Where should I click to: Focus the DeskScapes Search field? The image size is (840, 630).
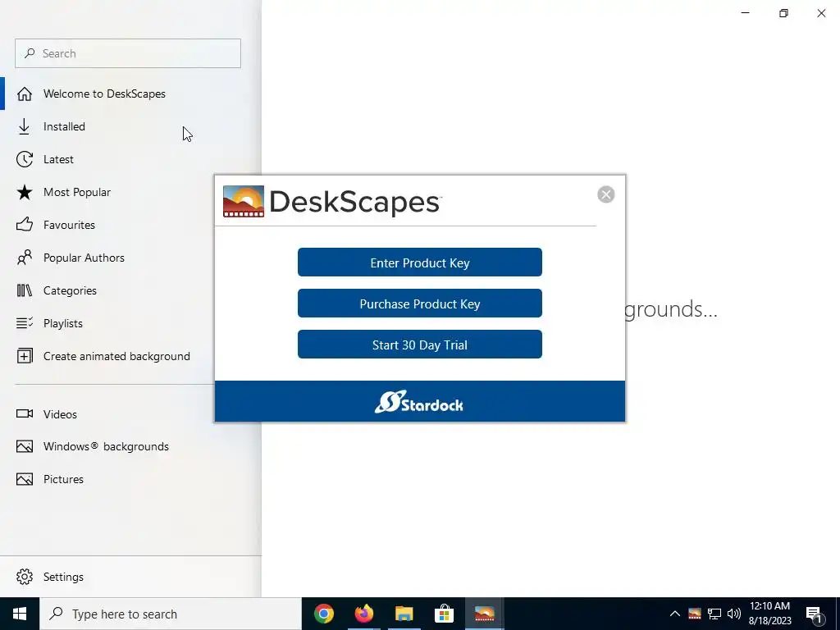coord(128,53)
